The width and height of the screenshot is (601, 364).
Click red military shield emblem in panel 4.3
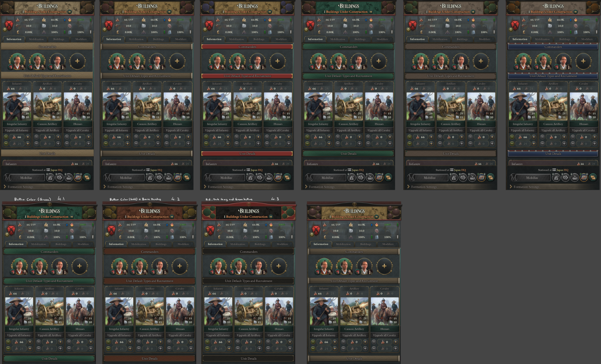(210, 230)
